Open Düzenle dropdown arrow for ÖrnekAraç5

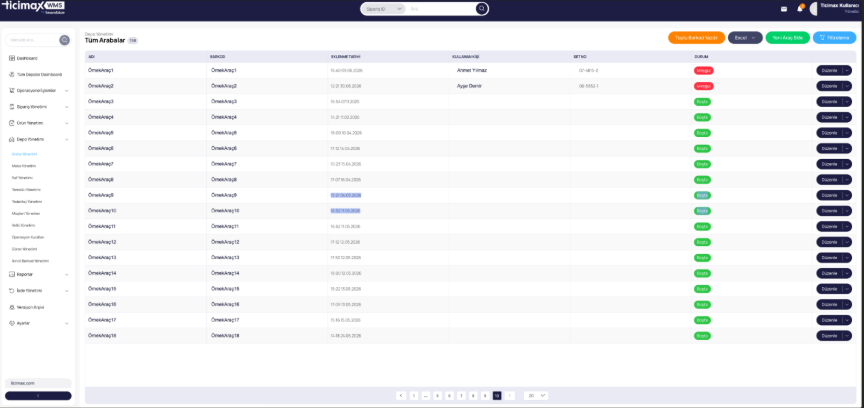[847, 133]
